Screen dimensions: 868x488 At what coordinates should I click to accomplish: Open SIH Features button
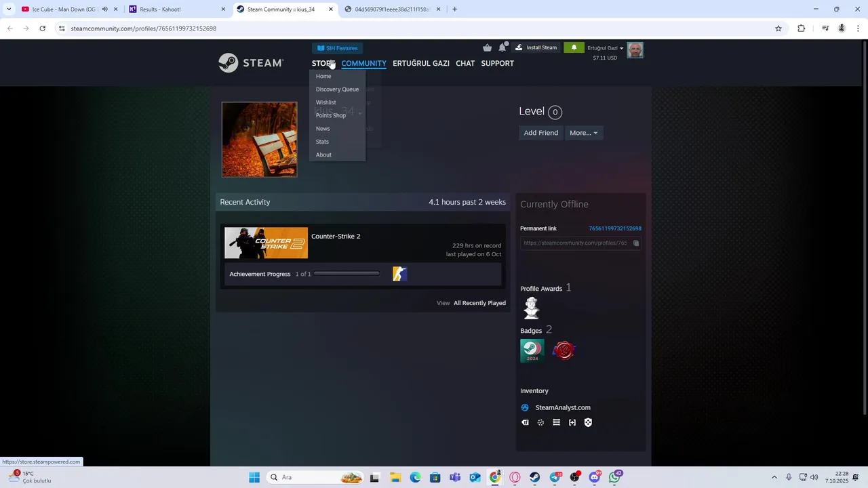(x=337, y=48)
